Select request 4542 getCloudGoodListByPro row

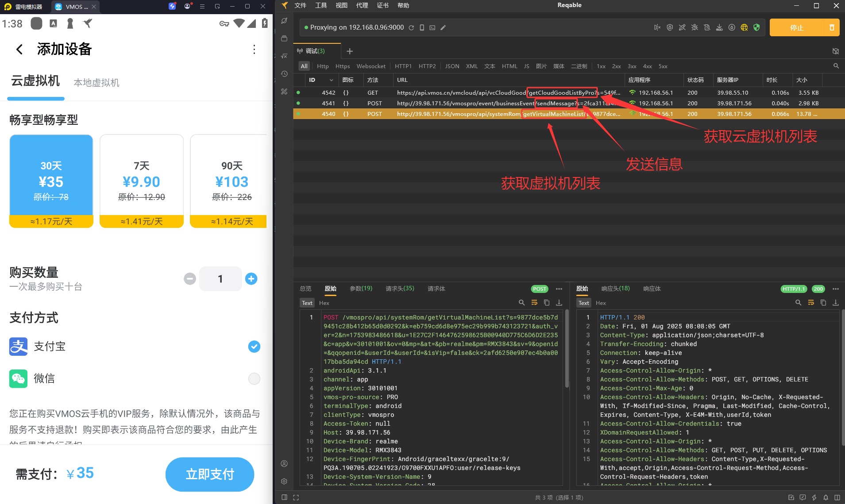point(569,92)
